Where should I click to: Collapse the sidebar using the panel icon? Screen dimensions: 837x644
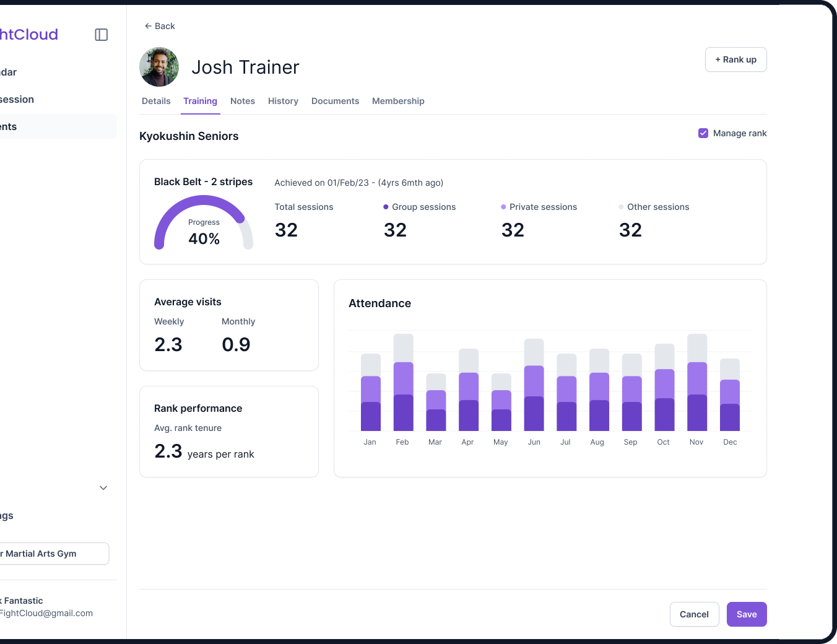[x=102, y=35]
